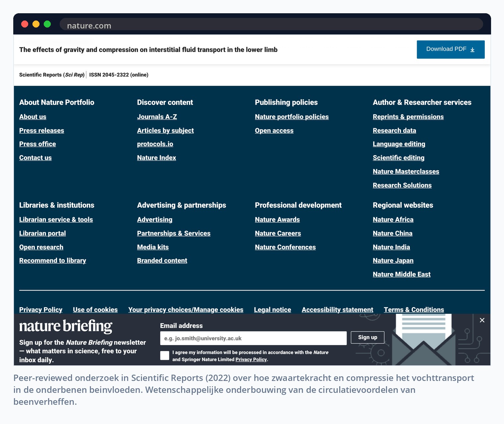Open the Contact us link
This screenshot has width=504, height=424.
pos(35,158)
